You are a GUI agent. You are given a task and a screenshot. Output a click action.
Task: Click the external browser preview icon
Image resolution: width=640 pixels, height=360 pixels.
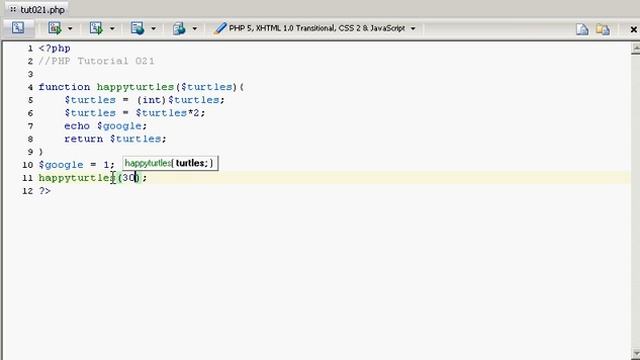click(x=179, y=28)
